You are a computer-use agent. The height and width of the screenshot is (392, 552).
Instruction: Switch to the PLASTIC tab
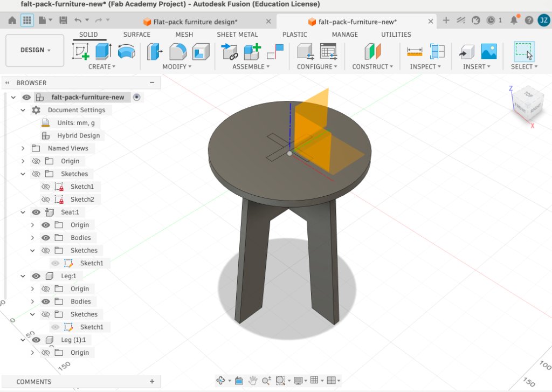point(295,35)
